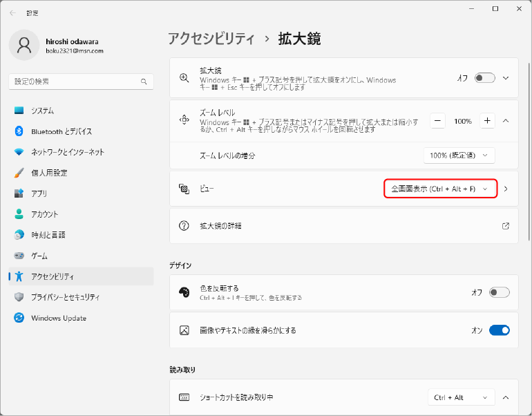
Task: Click the Windows Update icon in sidebar
Action: 19,318
